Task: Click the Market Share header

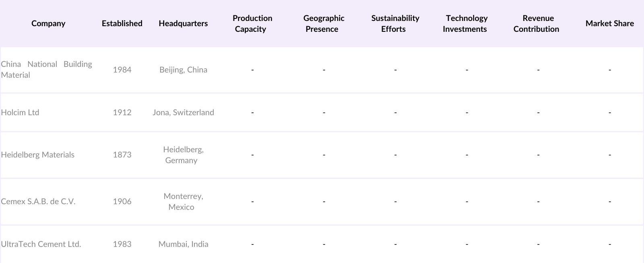Action: pyautogui.click(x=609, y=23)
